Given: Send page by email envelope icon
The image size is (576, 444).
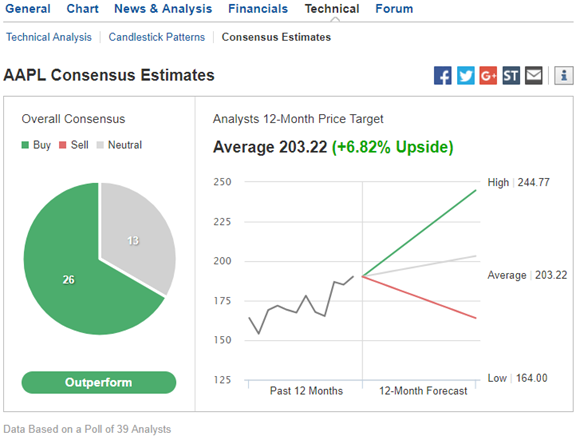Looking at the screenshot, I should [x=534, y=76].
